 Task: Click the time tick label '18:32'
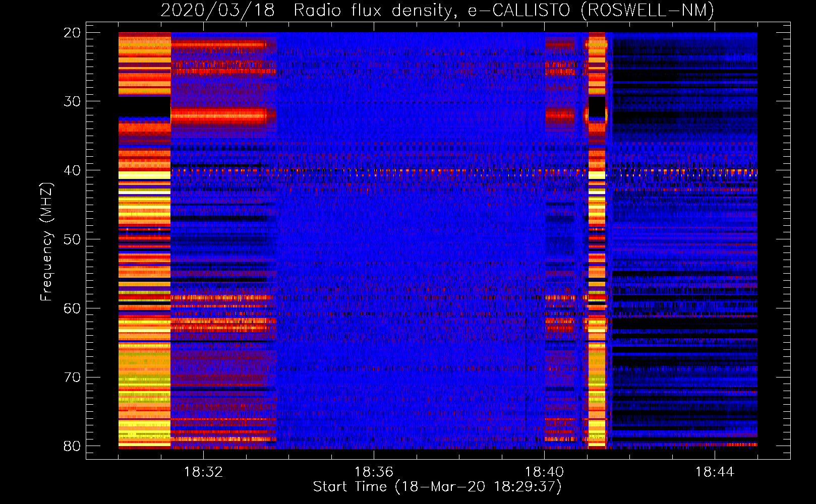pyautogui.click(x=203, y=472)
